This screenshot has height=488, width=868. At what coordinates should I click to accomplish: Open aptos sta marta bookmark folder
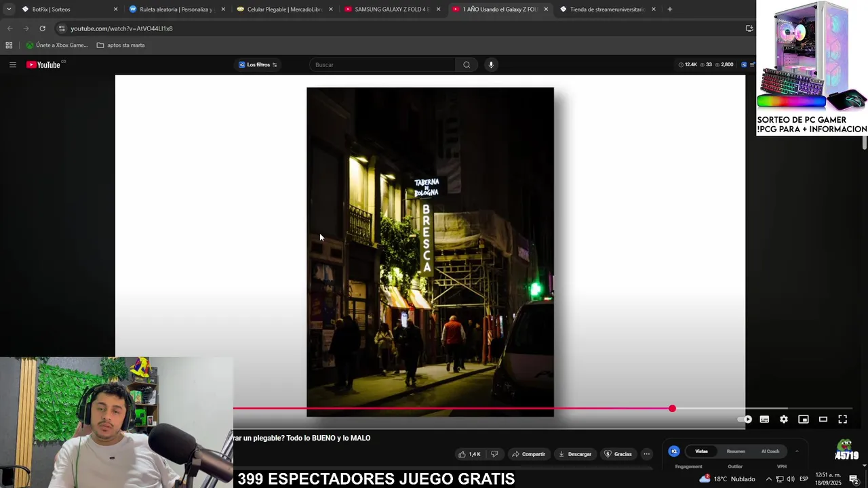[121, 45]
